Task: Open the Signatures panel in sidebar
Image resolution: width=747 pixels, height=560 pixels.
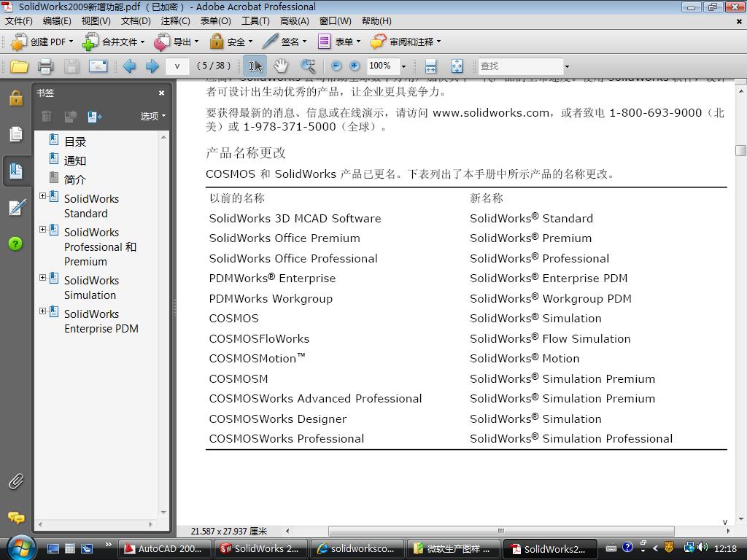Action: pos(16,207)
